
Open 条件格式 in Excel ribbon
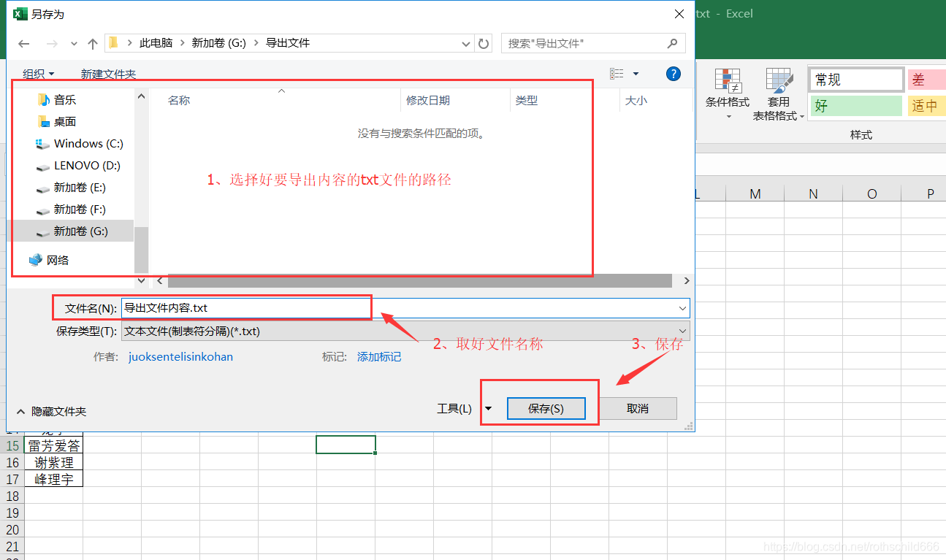(x=728, y=95)
